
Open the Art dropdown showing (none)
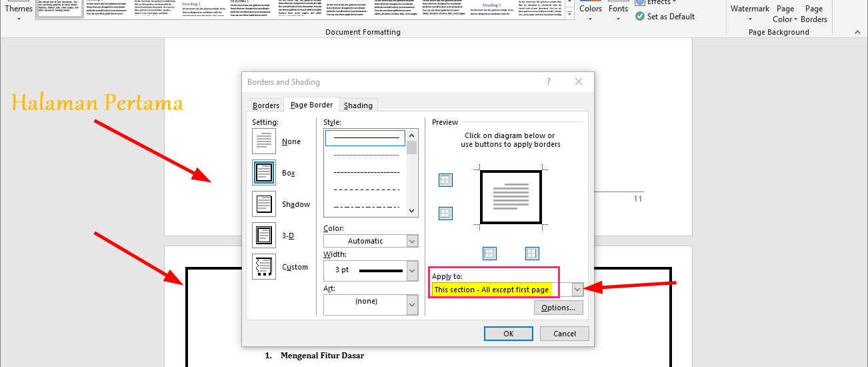[412, 305]
